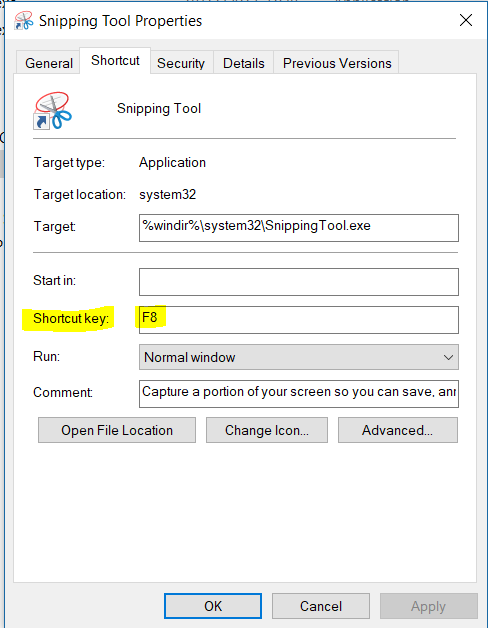This screenshot has width=488, height=628.
Task: Click the Comment text field
Action: pyautogui.click(x=299, y=394)
